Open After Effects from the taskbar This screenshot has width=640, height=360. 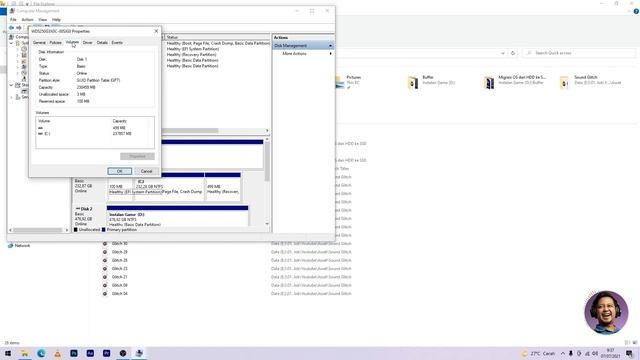coord(90,353)
